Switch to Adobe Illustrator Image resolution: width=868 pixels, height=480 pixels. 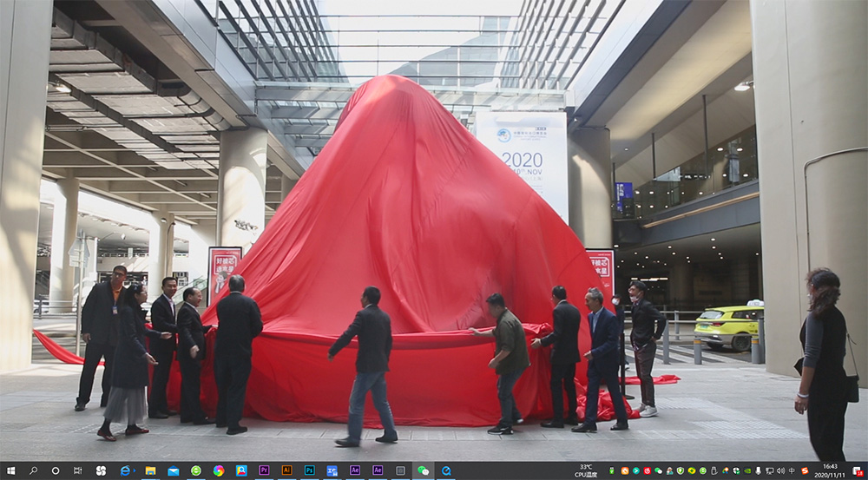(x=286, y=470)
